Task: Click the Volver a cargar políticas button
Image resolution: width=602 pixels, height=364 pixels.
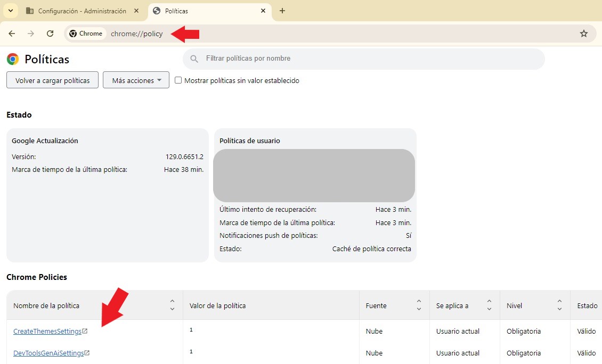Action: coord(53,80)
